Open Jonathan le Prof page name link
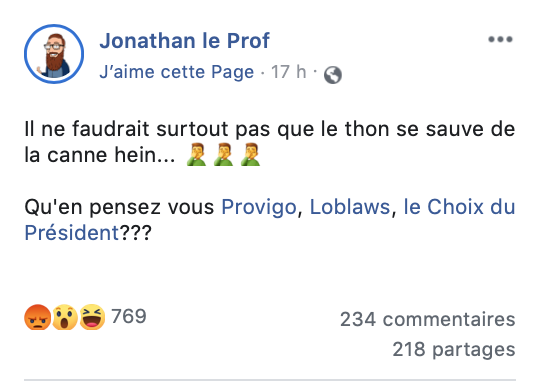Image resolution: width=538 pixels, height=384 pixels. [184, 41]
